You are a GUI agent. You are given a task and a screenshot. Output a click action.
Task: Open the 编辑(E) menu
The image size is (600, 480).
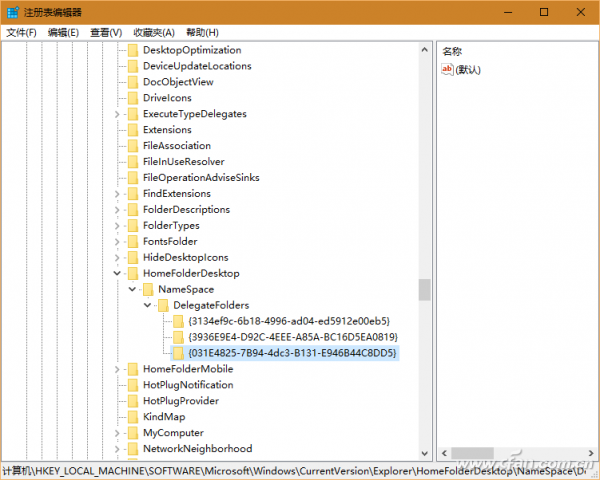(63, 33)
